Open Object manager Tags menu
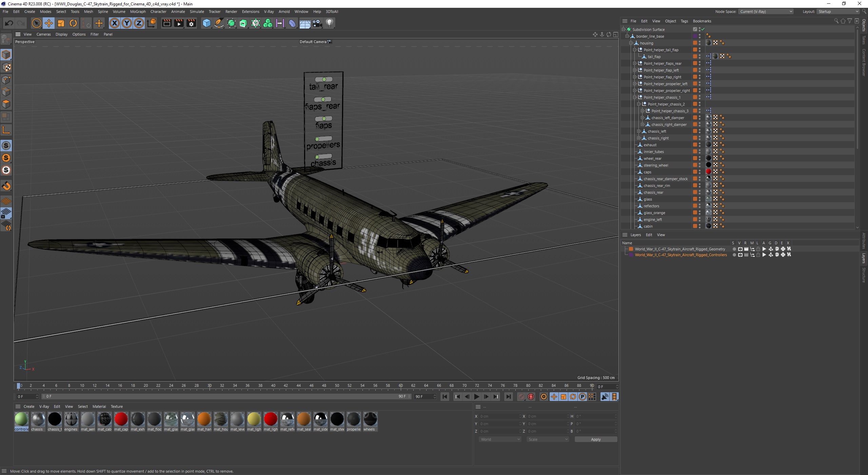The image size is (868, 475). pyautogui.click(x=684, y=21)
